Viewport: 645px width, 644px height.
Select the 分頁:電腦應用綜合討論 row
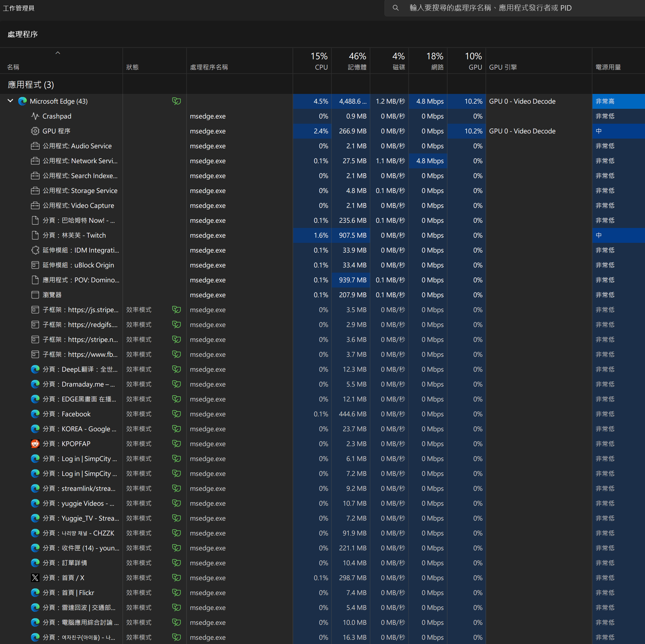(323, 623)
